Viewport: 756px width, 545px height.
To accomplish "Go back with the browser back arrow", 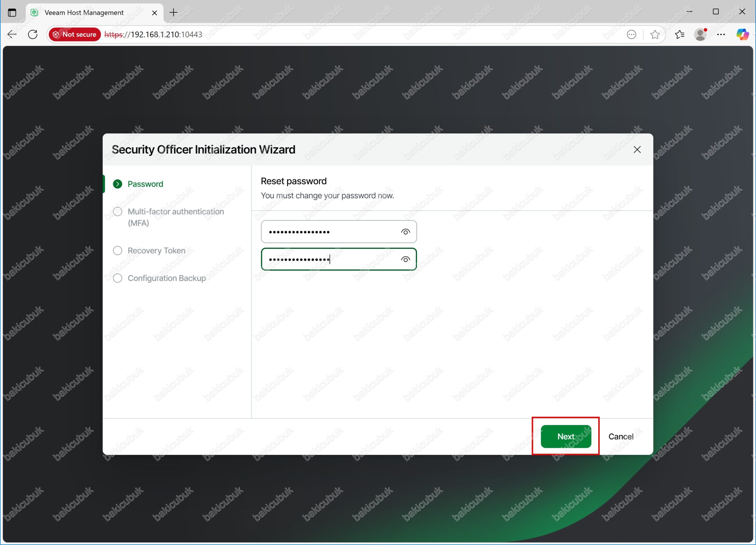I will pos(12,34).
